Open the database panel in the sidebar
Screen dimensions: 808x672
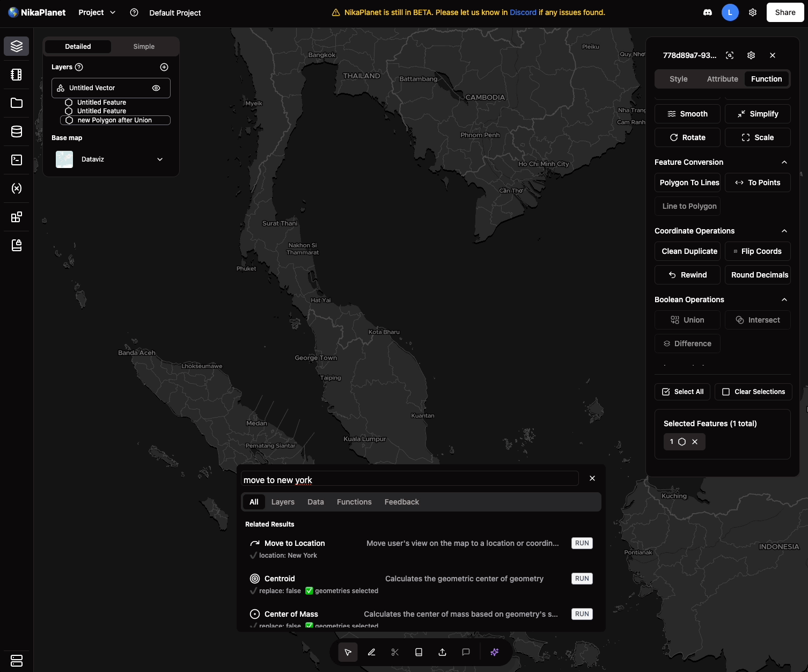click(17, 132)
